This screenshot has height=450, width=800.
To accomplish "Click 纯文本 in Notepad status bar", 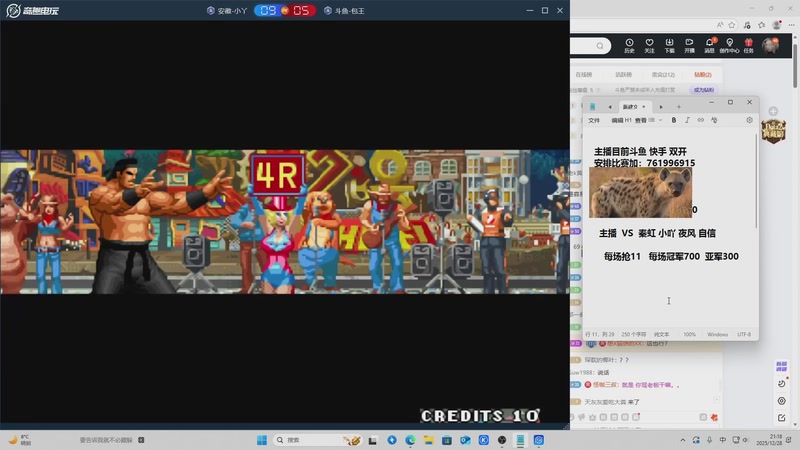I will click(x=662, y=334).
